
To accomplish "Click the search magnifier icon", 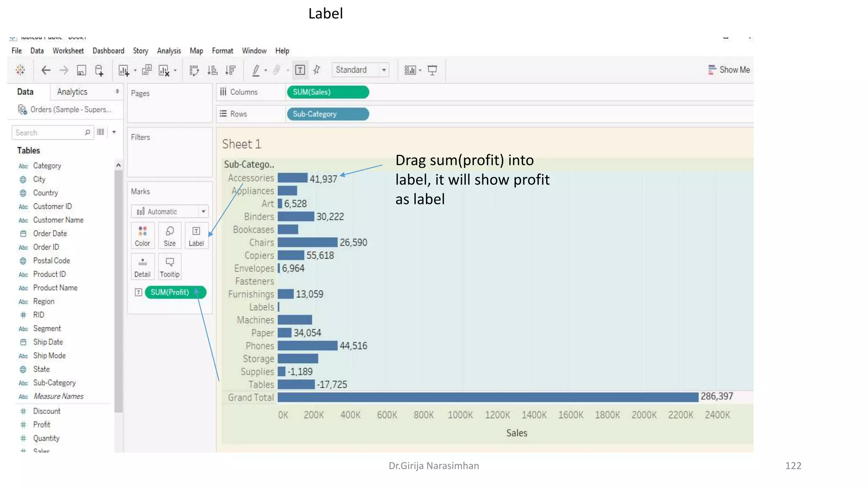I will (x=87, y=132).
